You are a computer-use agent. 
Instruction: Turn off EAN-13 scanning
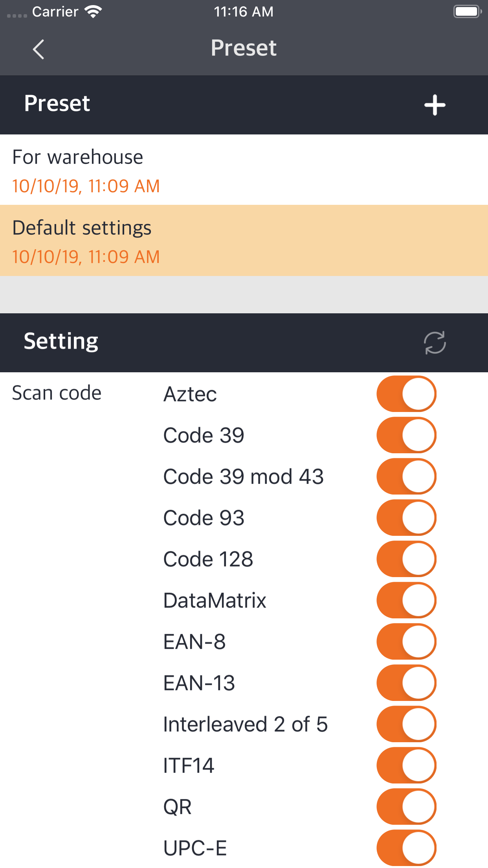[x=406, y=683]
